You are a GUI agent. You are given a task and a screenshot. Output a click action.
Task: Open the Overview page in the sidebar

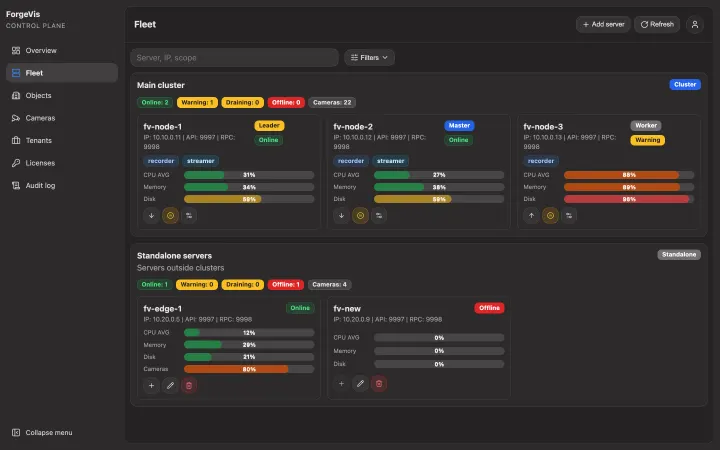(x=62, y=51)
